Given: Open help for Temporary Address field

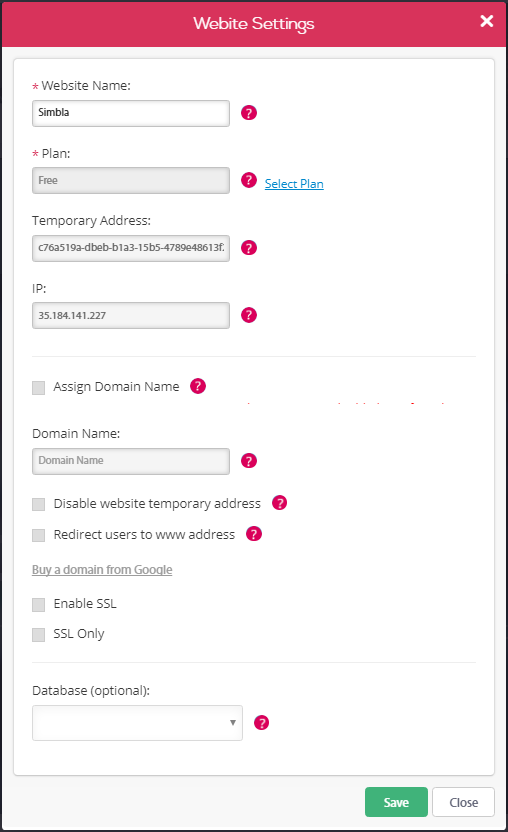Looking at the screenshot, I should [248, 248].
